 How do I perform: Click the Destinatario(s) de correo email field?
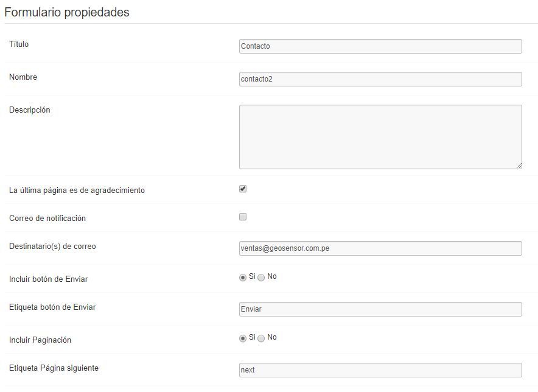tap(380, 248)
